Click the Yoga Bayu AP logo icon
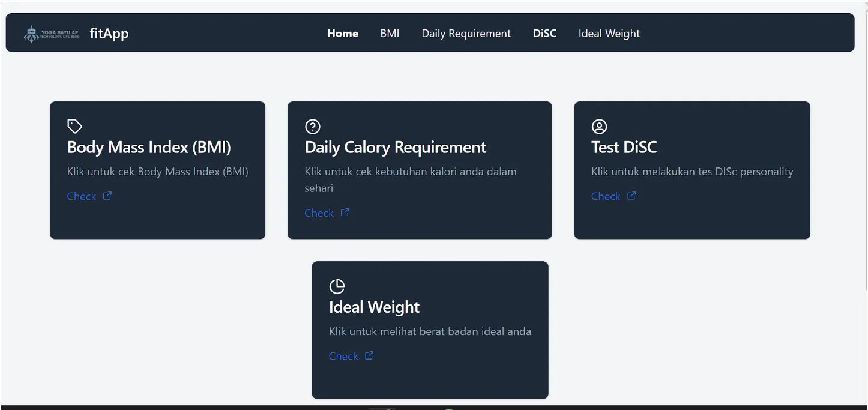 52,34
